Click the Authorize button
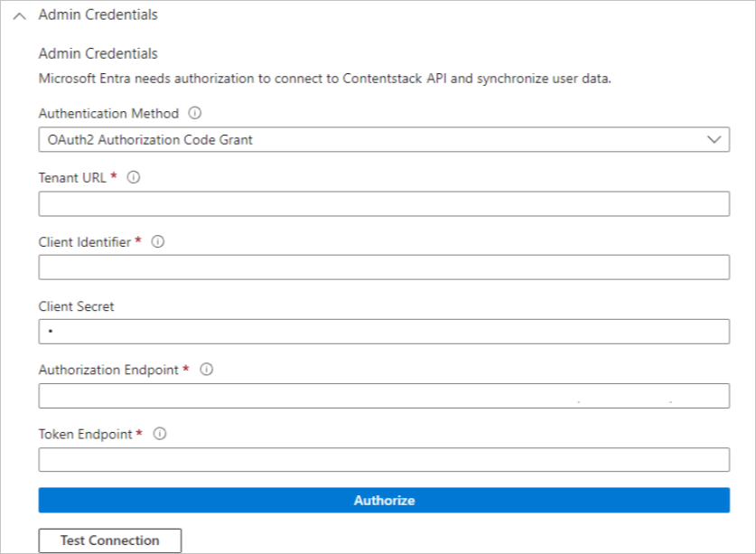Image resolution: width=756 pixels, height=554 pixels. [x=383, y=500]
